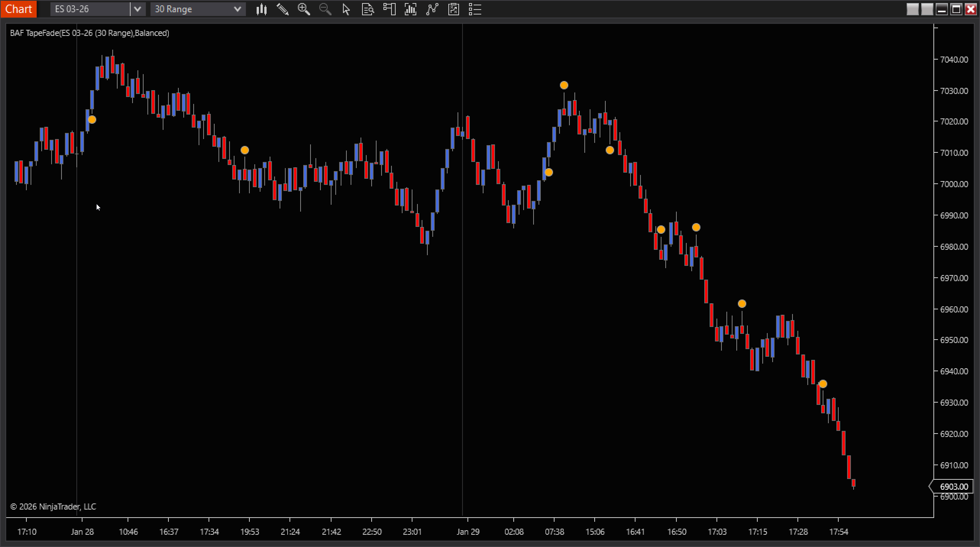Minimize the chart window
This screenshot has width=980, height=547.
tap(942, 9)
